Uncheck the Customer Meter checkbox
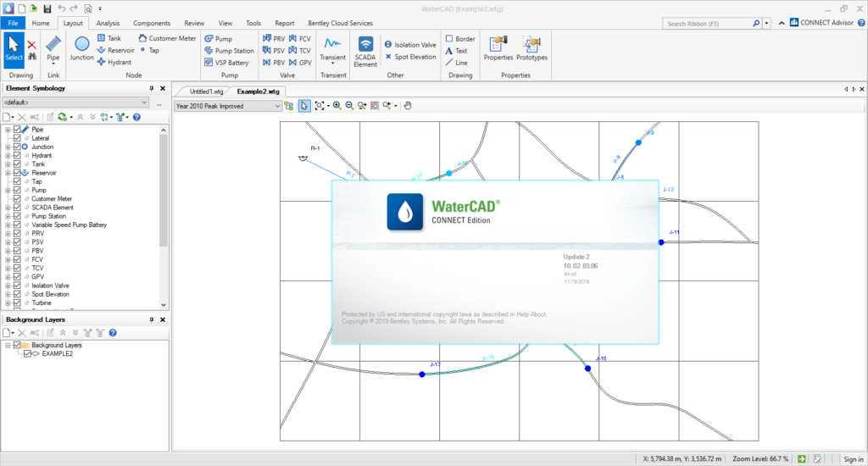868x466 pixels. point(17,199)
